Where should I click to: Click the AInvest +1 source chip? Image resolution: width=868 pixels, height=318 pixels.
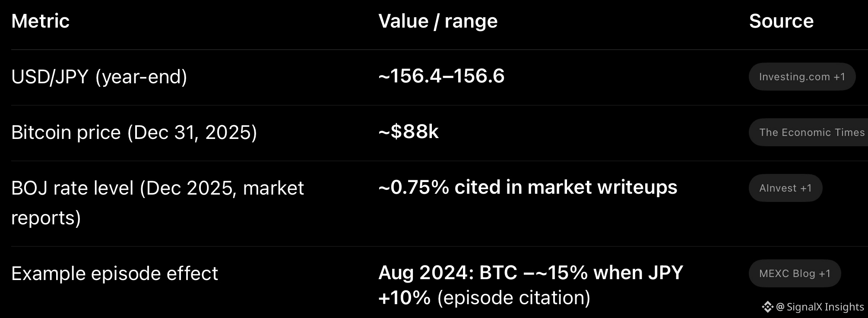tap(785, 188)
